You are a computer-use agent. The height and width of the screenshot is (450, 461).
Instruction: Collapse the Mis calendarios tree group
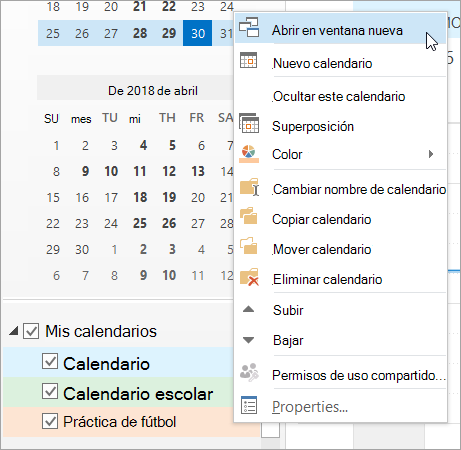(x=14, y=331)
